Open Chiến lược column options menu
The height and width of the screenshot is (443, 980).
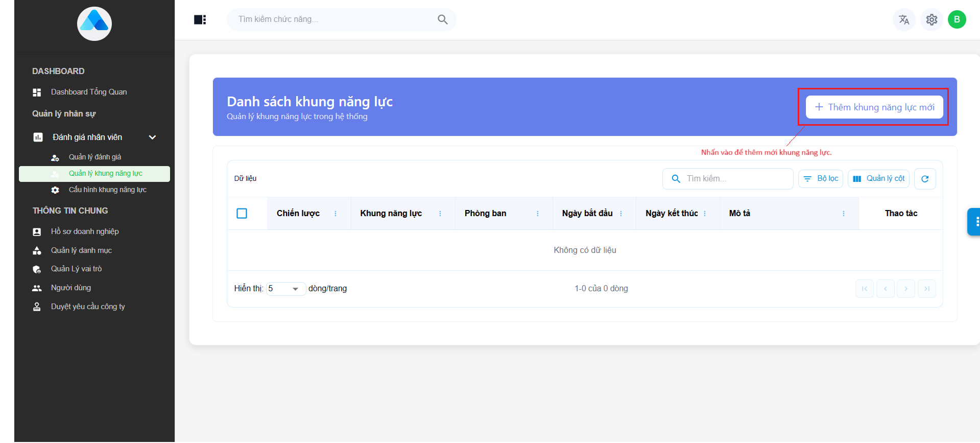[336, 214]
